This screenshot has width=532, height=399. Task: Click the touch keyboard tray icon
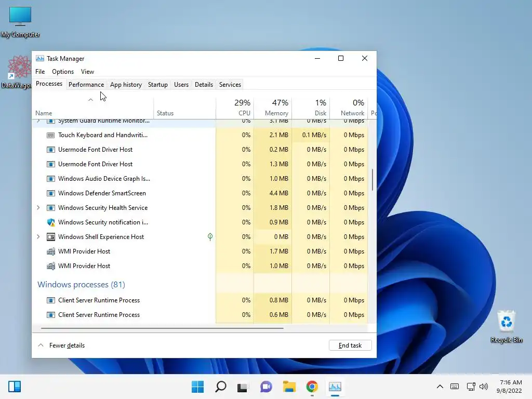(x=455, y=387)
